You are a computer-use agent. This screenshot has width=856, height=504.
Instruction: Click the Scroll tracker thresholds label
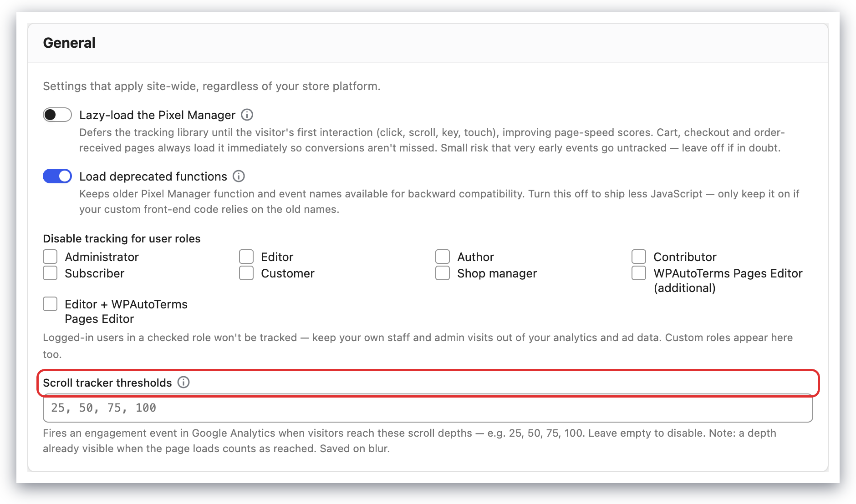coord(107,383)
